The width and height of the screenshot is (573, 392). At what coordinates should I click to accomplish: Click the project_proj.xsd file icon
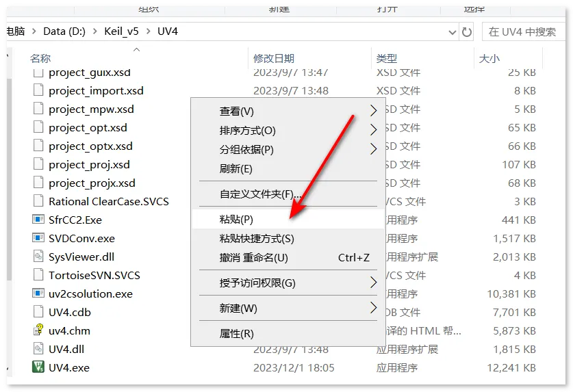coord(38,164)
